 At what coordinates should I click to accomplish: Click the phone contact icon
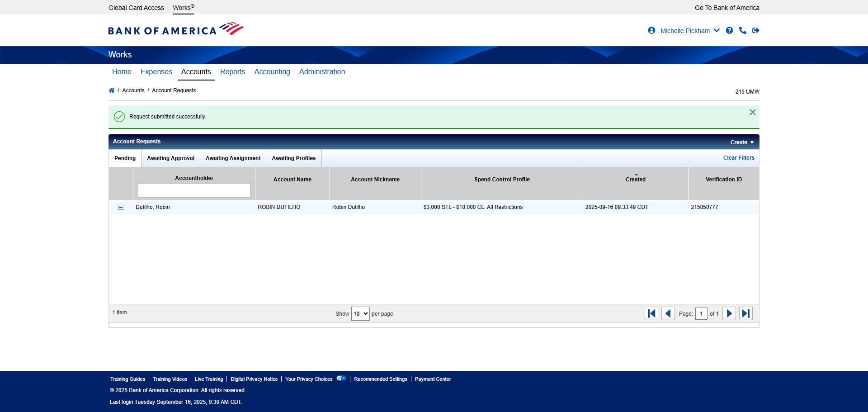[742, 30]
